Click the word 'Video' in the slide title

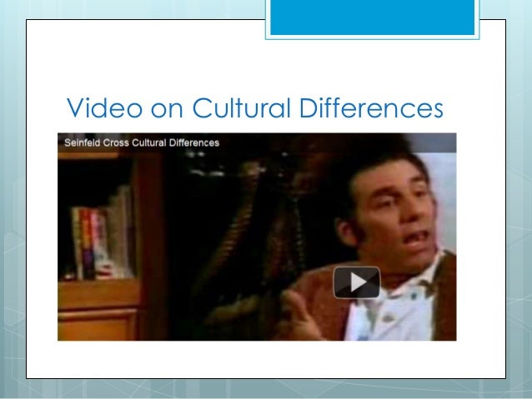104,107
